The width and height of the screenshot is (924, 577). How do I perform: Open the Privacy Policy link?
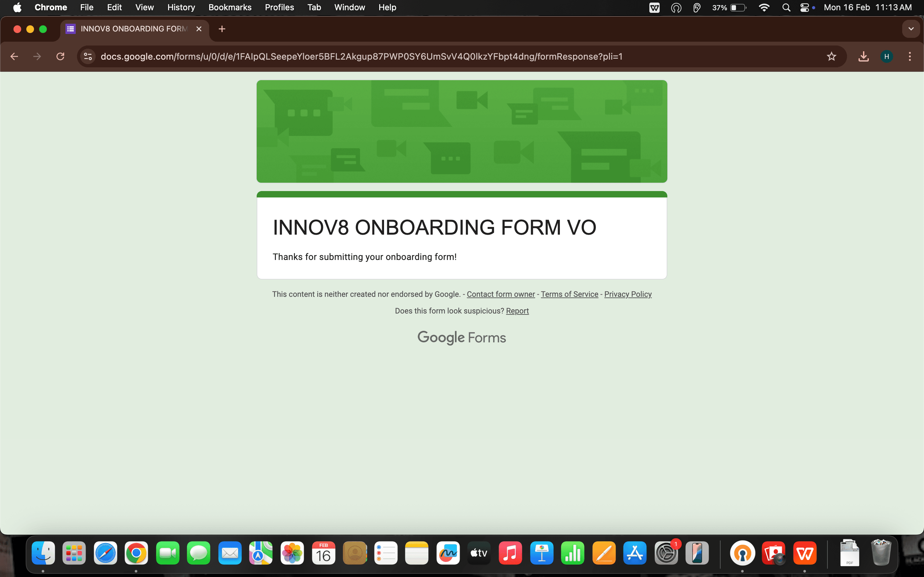627,294
